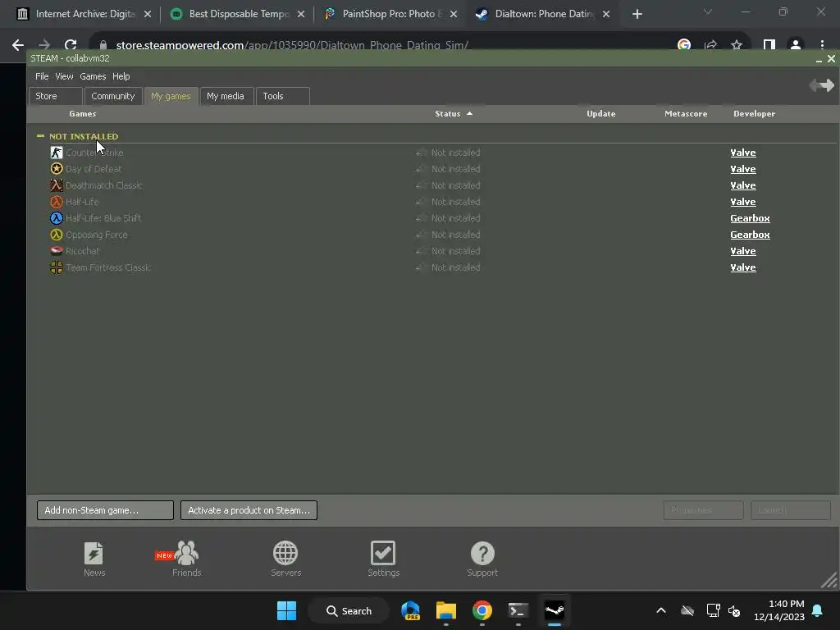
Task: Switch to the Store tab
Action: point(55,96)
